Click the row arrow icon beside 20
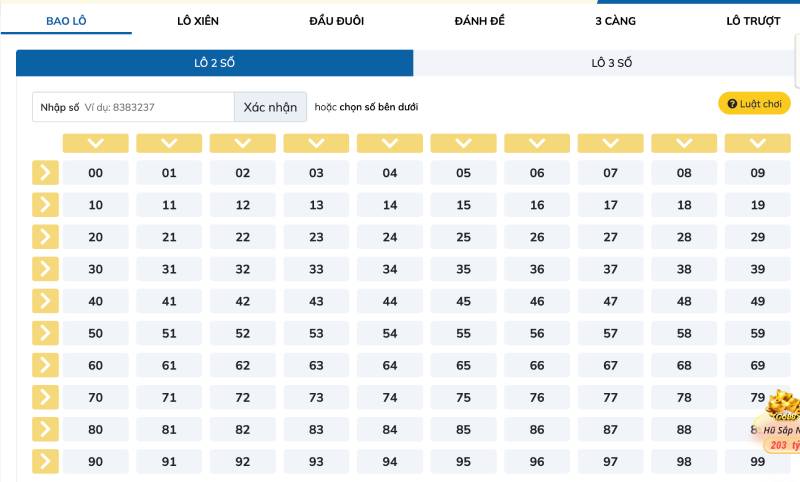This screenshot has width=800, height=482. point(45,237)
